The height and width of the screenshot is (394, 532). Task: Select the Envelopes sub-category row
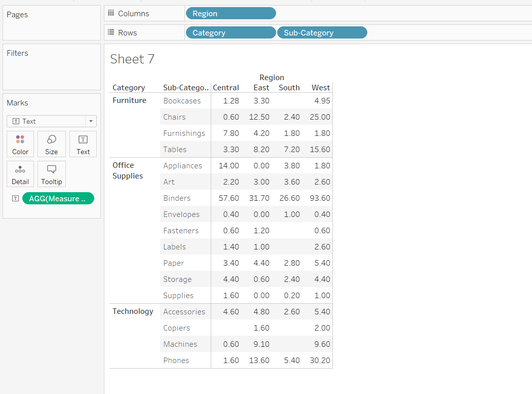click(x=181, y=214)
